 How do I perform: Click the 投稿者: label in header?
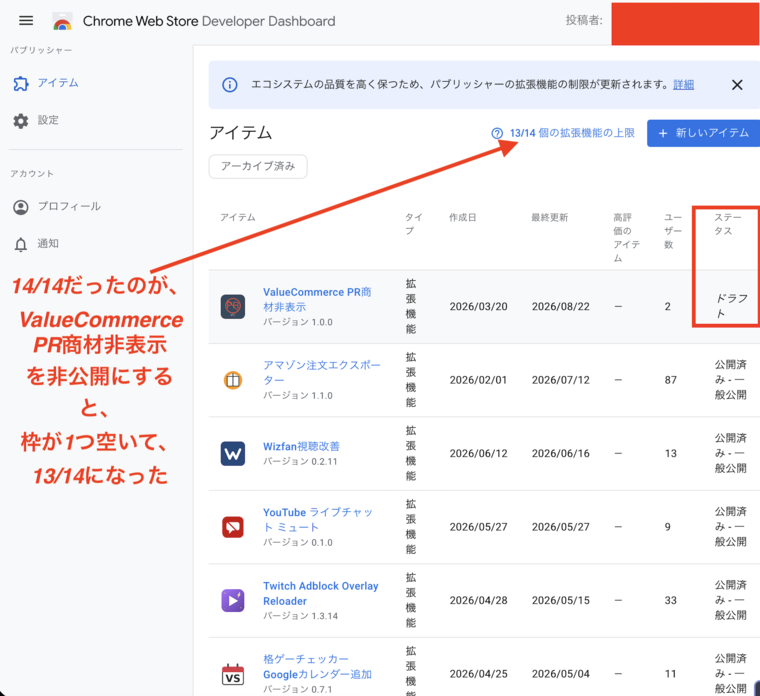(x=584, y=20)
